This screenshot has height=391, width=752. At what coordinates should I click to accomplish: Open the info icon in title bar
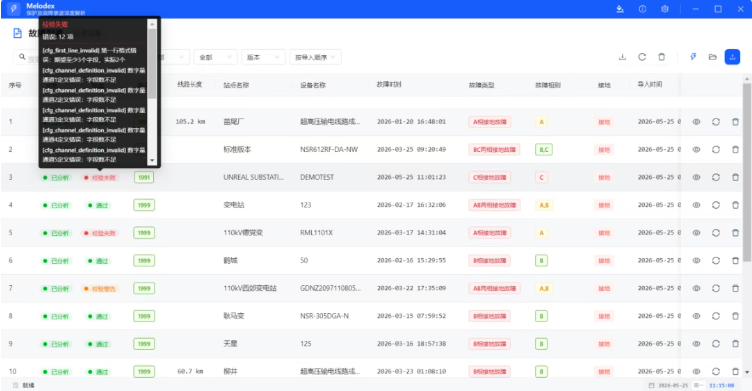coord(642,9)
